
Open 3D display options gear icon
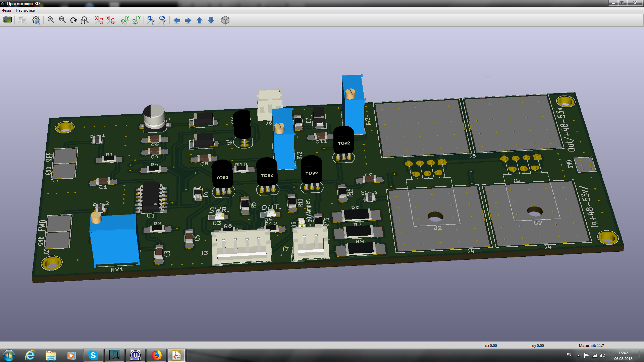tap(36, 20)
